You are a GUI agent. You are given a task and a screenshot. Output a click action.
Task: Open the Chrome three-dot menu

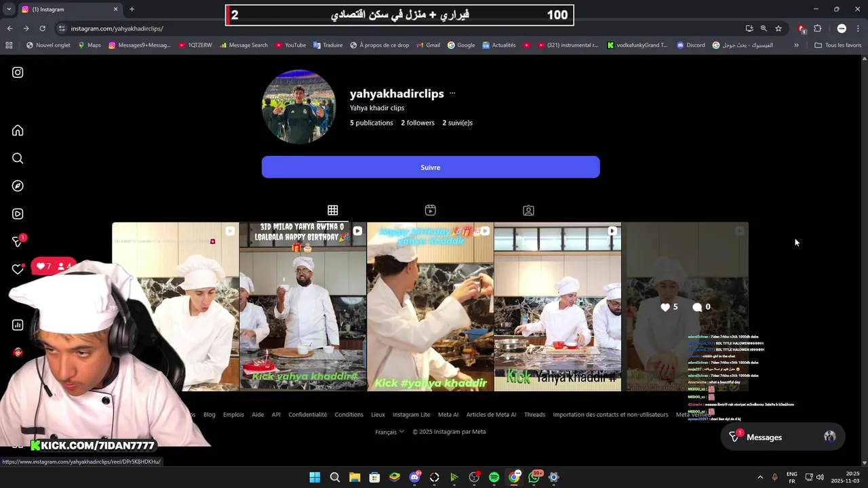(x=859, y=28)
